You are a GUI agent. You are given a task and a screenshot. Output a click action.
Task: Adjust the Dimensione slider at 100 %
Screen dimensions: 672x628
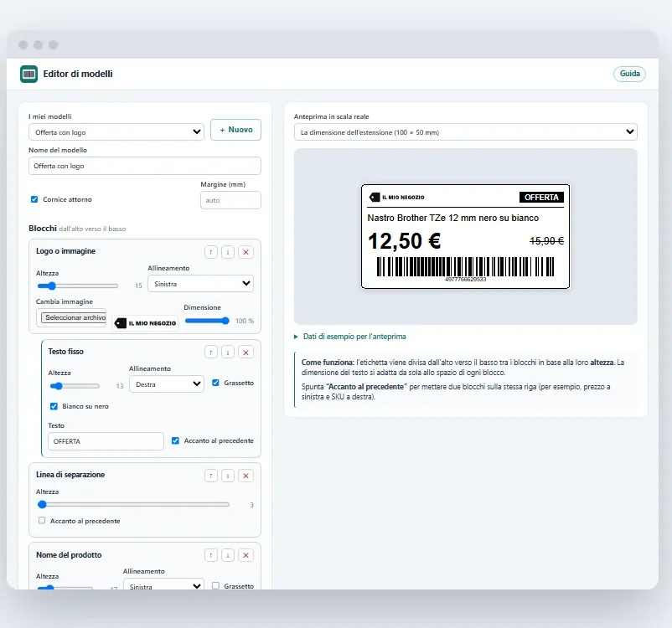tap(207, 321)
